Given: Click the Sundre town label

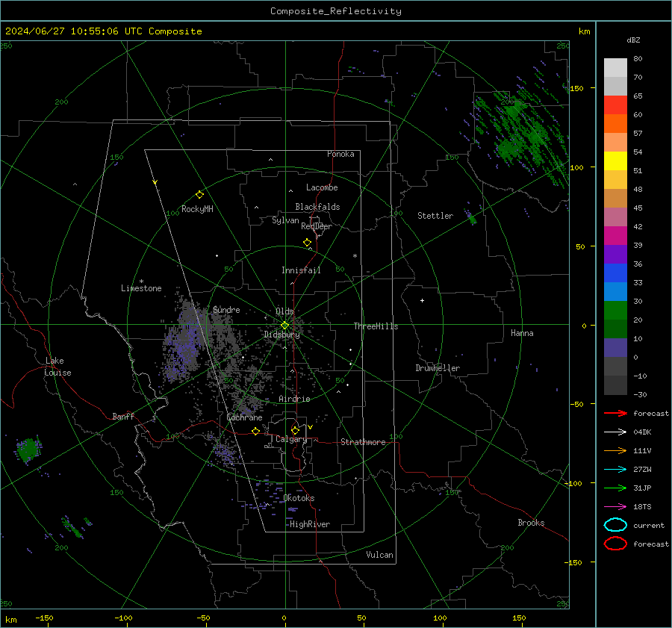Looking at the screenshot, I should coord(226,309).
